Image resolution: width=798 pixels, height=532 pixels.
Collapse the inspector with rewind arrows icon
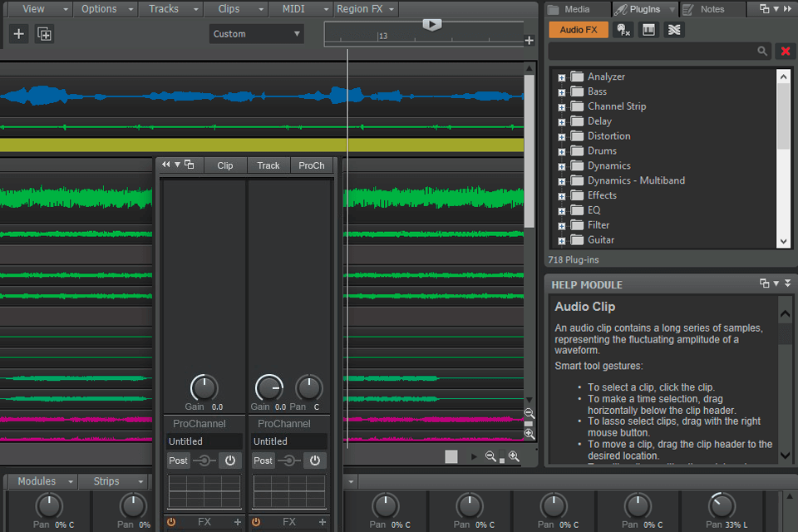(x=166, y=165)
